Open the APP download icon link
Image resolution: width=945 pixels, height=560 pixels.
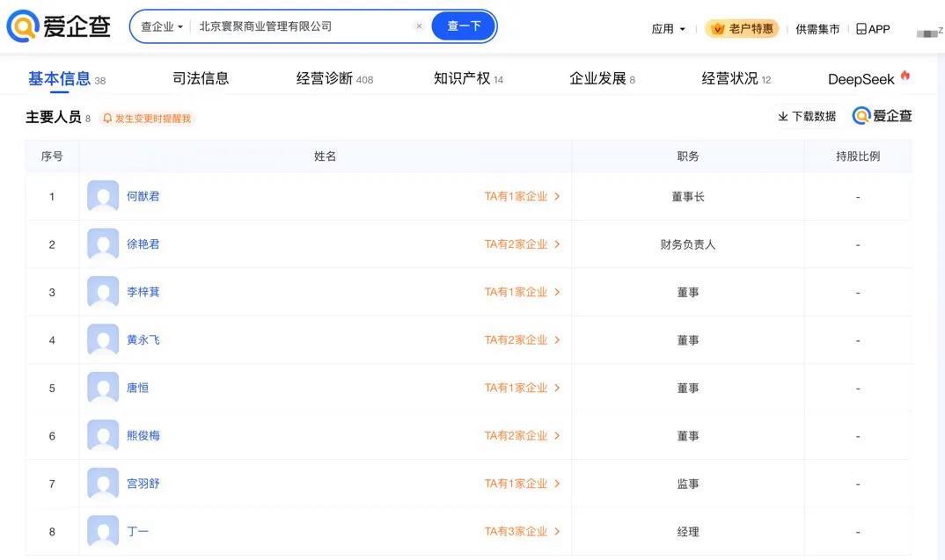tap(861, 29)
